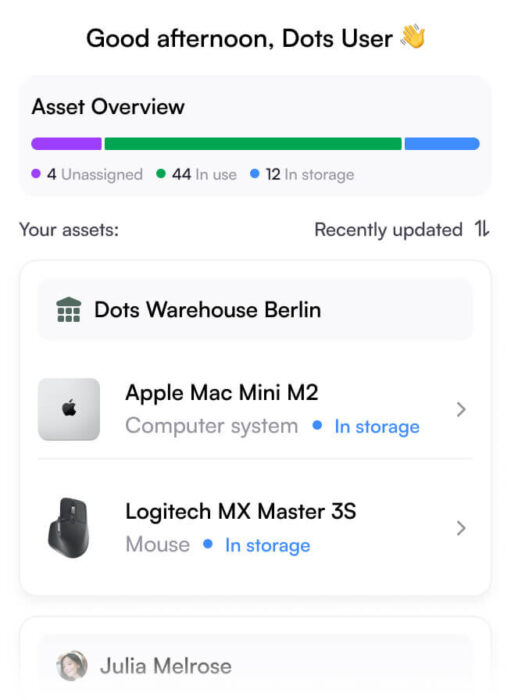Viewport: 511px width, 700px height.
Task: Select the green In use bar segment
Action: coord(253,144)
